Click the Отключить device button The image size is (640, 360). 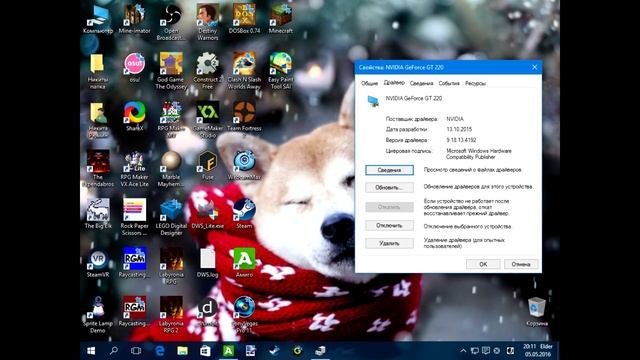tap(389, 225)
